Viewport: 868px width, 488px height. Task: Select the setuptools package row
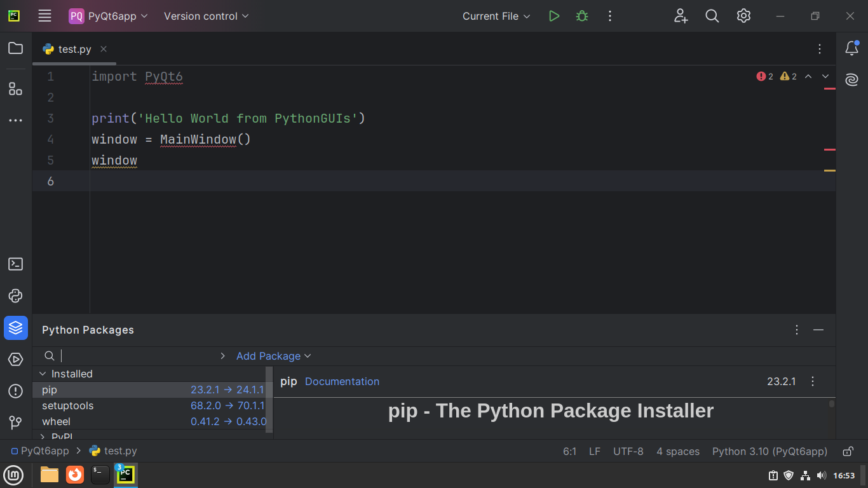(x=150, y=405)
